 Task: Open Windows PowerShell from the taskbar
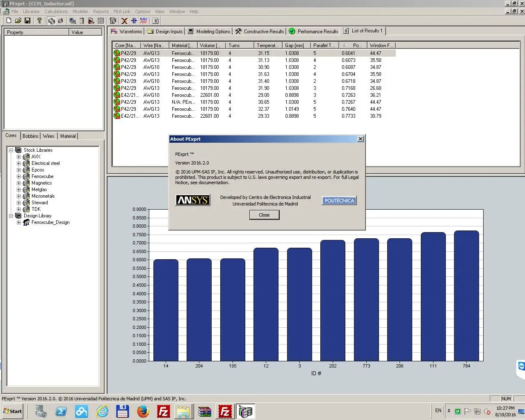[61, 411]
